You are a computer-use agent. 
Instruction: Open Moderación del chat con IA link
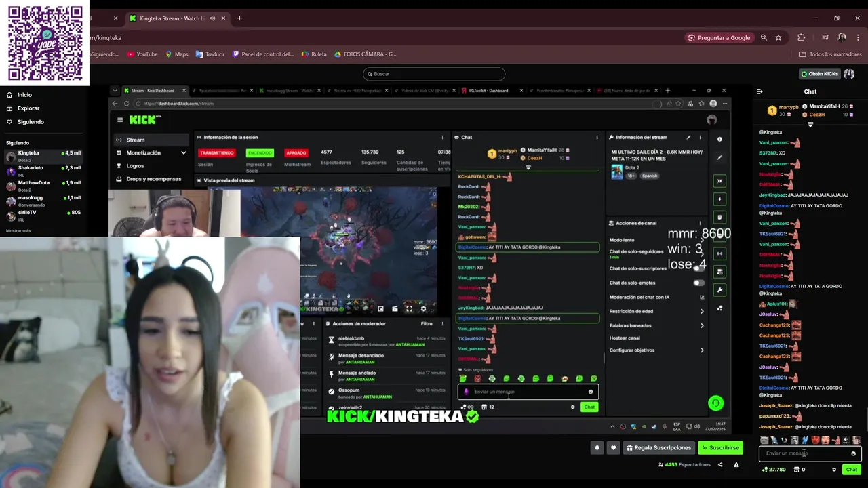click(x=656, y=297)
